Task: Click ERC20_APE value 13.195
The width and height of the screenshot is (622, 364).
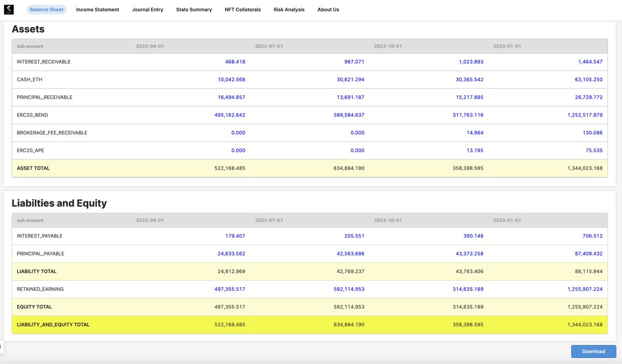Action: click(475, 150)
